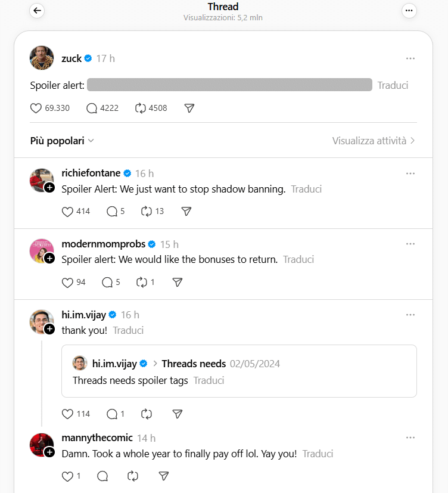Image resolution: width=448 pixels, height=493 pixels.
Task: Click the back arrow button
Action: 37,11
